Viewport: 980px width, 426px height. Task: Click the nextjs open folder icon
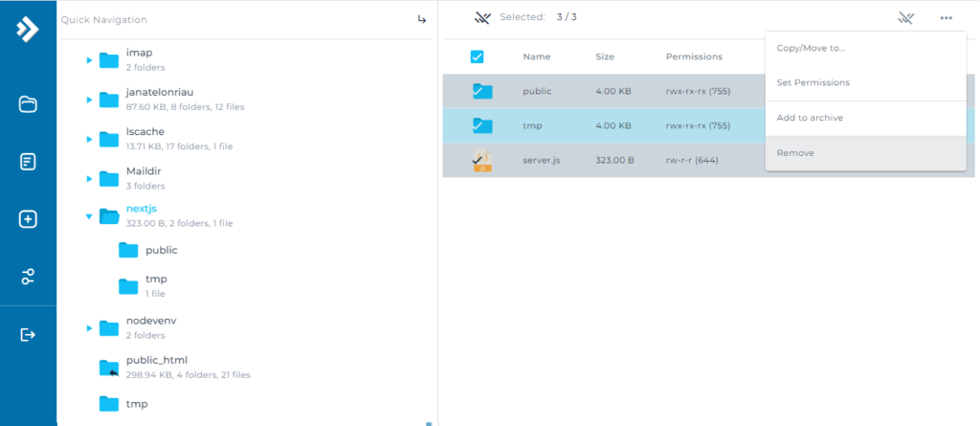click(x=109, y=215)
